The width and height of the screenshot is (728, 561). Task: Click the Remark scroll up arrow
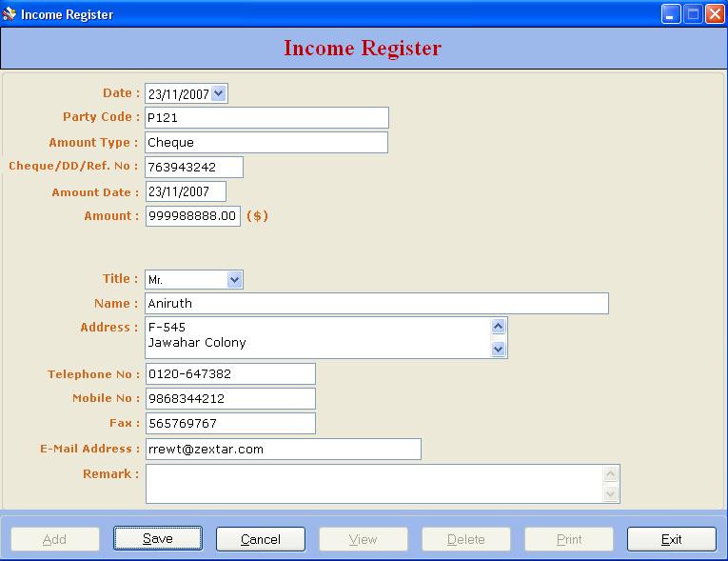coord(611,474)
